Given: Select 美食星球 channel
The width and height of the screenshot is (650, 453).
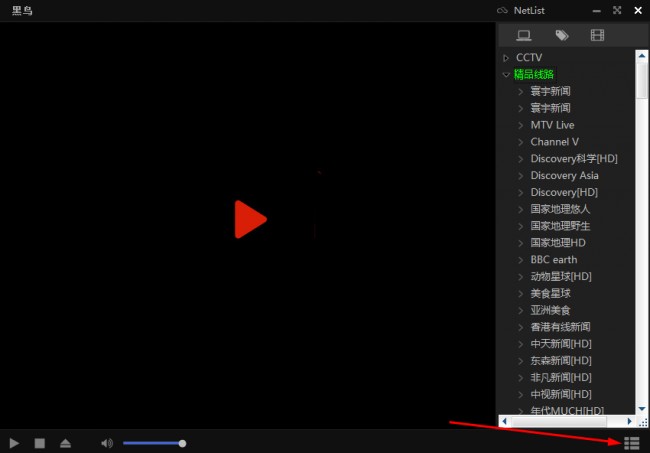Looking at the screenshot, I should point(551,293).
